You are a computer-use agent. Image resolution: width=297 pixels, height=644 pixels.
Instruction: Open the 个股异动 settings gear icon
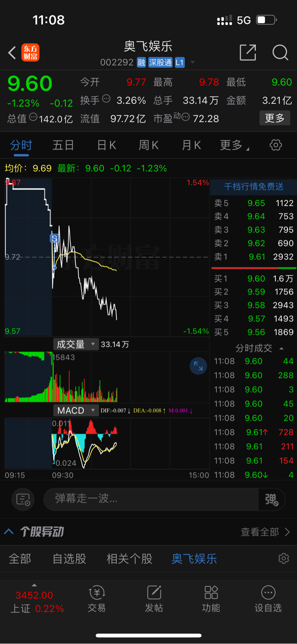coord(283,558)
